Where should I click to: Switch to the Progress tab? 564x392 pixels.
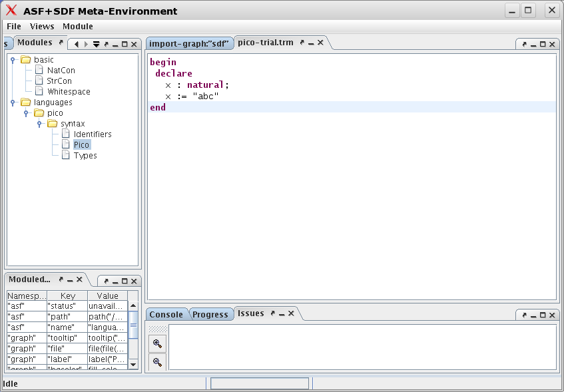211,314
